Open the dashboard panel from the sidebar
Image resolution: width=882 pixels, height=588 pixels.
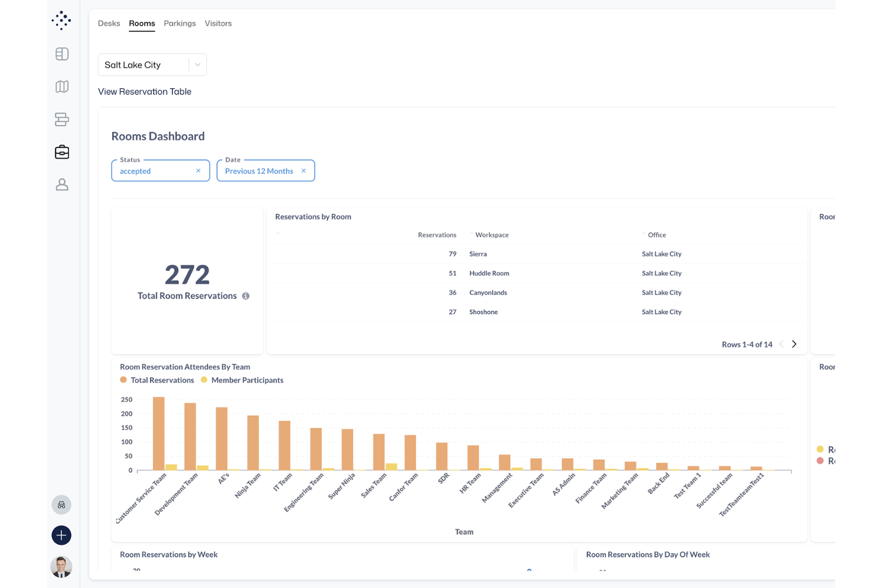[x=61, y=54]
